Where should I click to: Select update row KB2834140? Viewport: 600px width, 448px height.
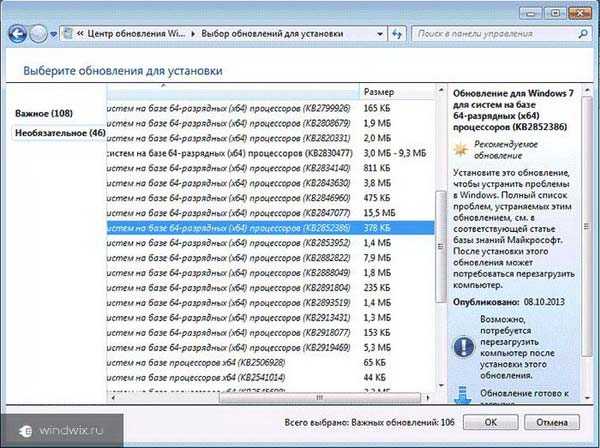[x=271, y=168]
